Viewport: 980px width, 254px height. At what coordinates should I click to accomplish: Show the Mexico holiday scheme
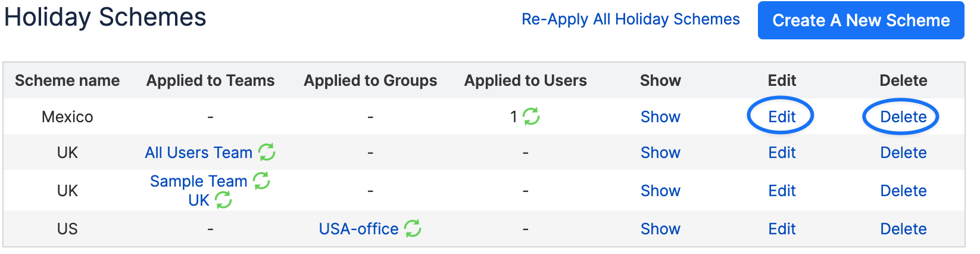(x=660, y=117)
